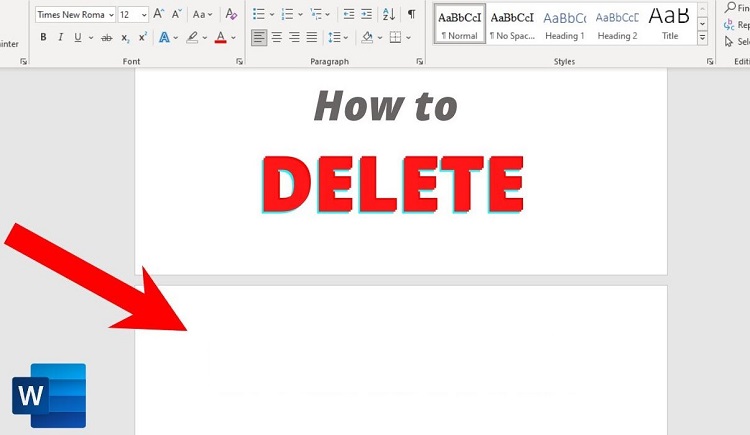
Task: Apply Text Effects with the blue A icon
Action: tap(164, 37)
